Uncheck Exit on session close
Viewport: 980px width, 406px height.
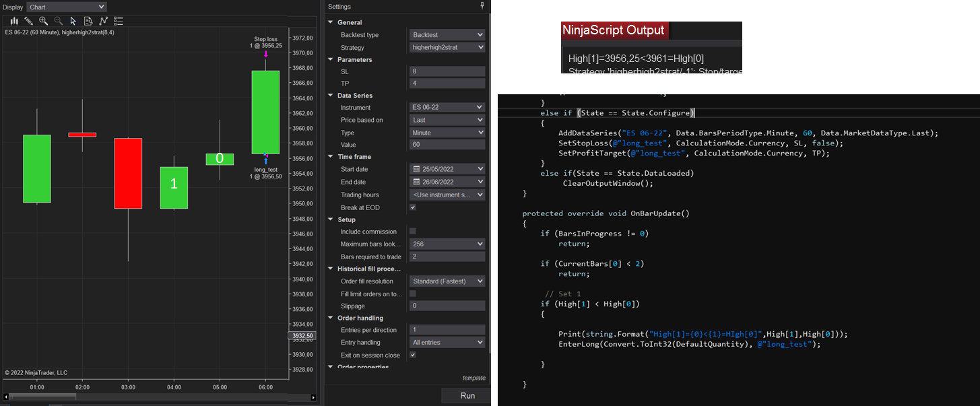pos(413,355)
